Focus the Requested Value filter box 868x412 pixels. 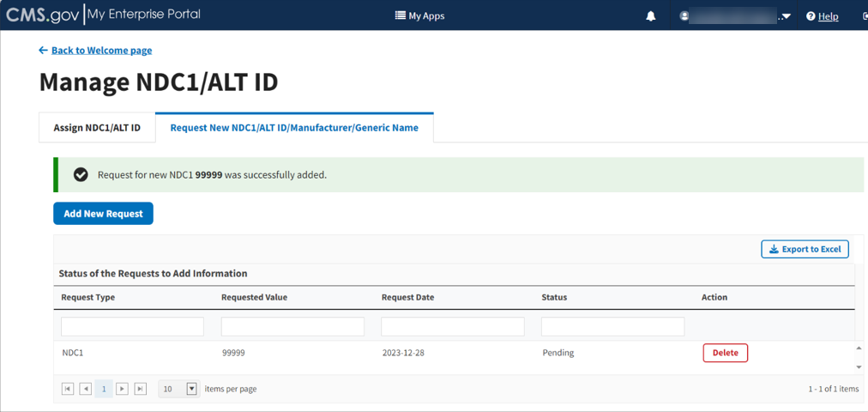[292, 326]
